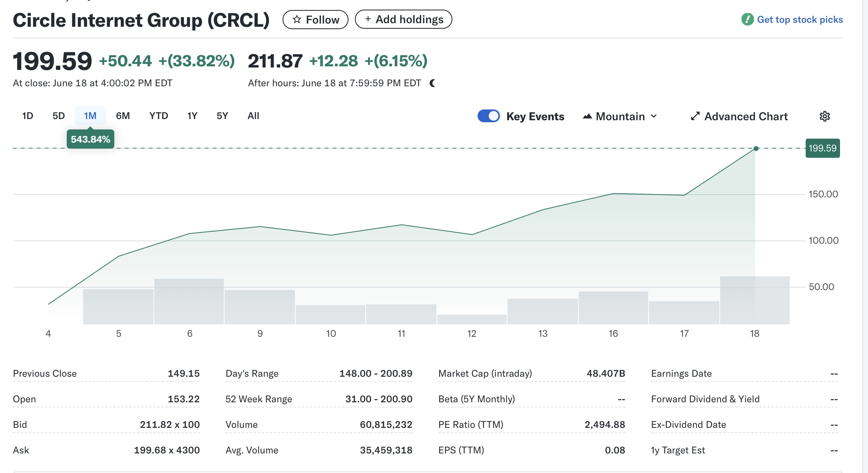Viewport: 868px width, 473px height.
Task: Click the after-hours moon icon
Action: coord(432,83)
